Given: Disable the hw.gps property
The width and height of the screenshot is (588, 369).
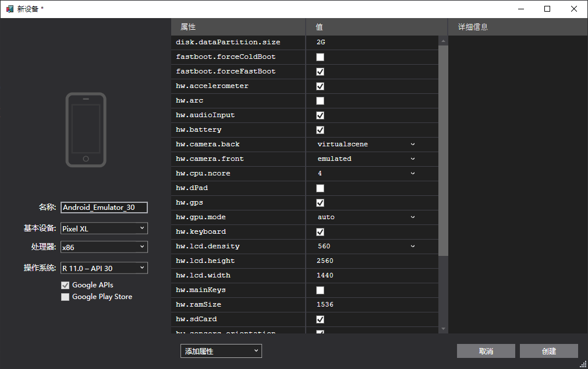Looking at the screenshot, I should pyautogui.click(x=320, y=202).
